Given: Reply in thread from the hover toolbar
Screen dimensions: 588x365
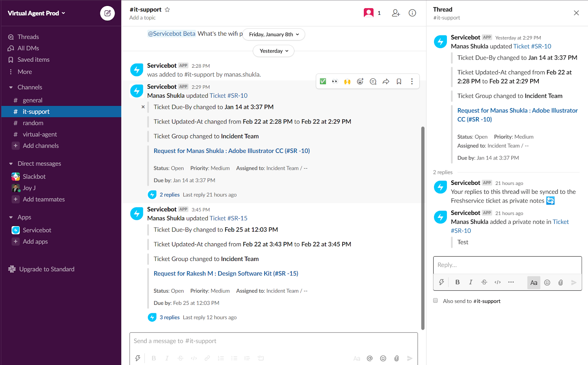Looking at the screenshot, I should pyautogui.click(x=373, y=81).
